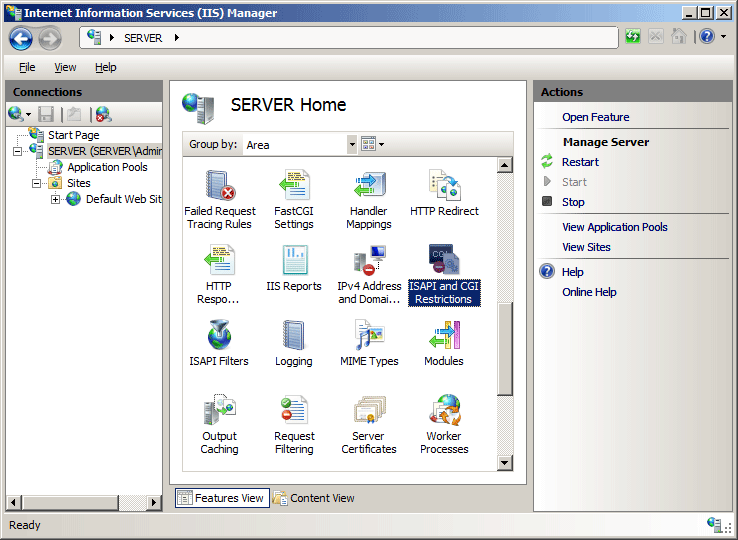This screenshot has width=738, height=540.
Task: Collapse the SERVER tree node
Action: (17, 152)
